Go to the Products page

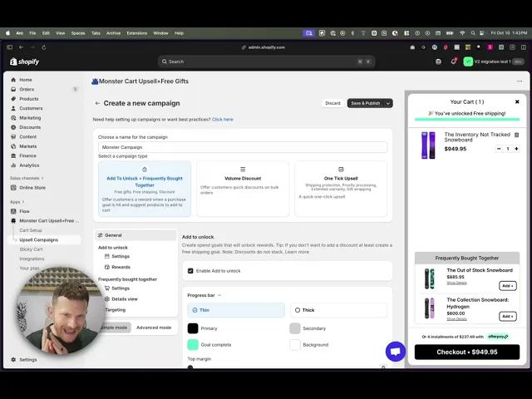point(29,99)
